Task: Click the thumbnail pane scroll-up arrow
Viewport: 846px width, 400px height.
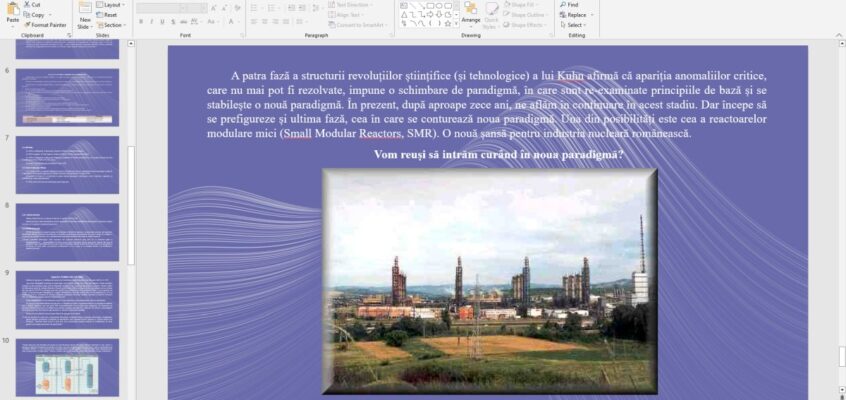Action: point(131,43)
